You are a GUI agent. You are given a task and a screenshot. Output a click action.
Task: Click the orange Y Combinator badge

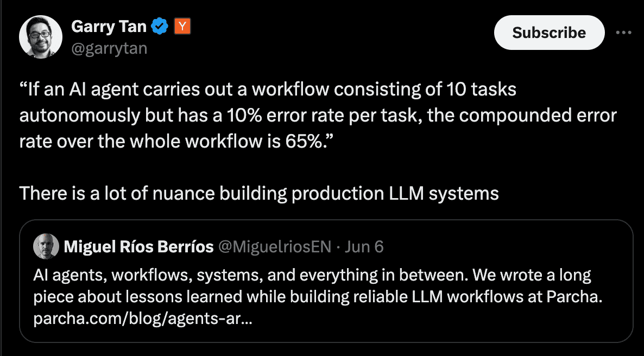[181, 26]
